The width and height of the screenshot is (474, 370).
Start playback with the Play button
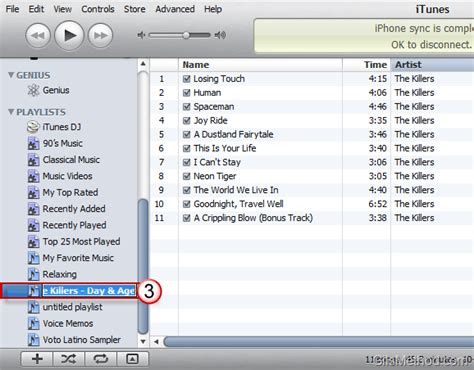coord(69,35)
